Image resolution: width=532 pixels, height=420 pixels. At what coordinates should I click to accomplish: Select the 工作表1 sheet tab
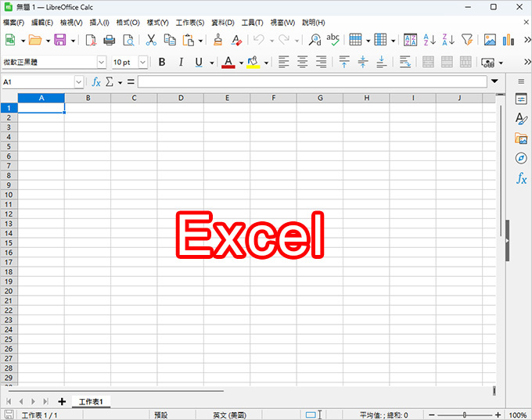tap(91, 402)
